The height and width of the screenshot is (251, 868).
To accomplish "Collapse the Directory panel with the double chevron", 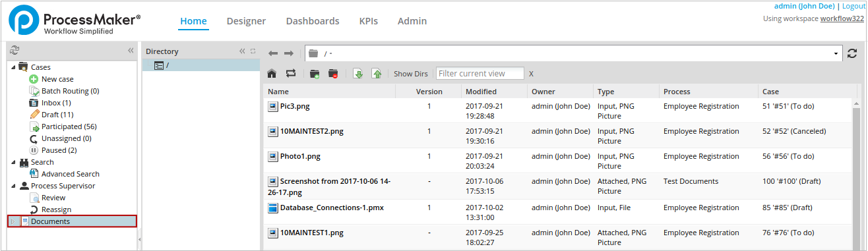I will tap(242, 51).
